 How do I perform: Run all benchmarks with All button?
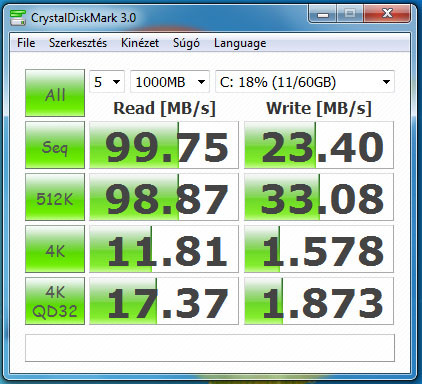(x=55, y=93)
